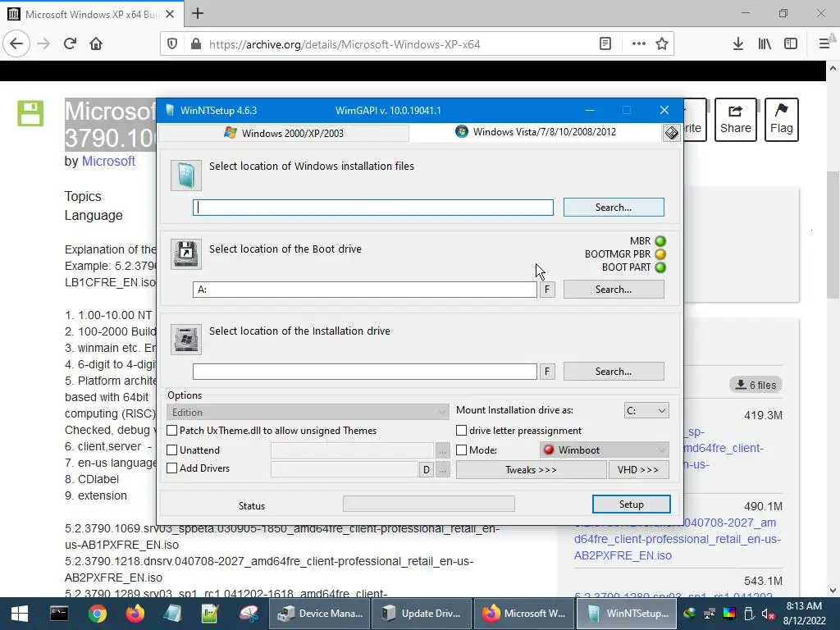Enable Patch UxTheme.dll checkbox
Screen dimensions: 840x630
[172, 430]
